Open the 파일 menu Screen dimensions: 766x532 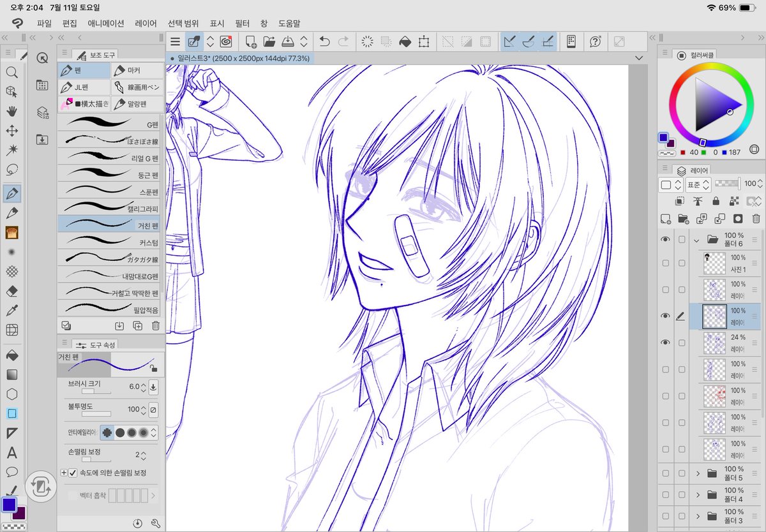[44, 23]
